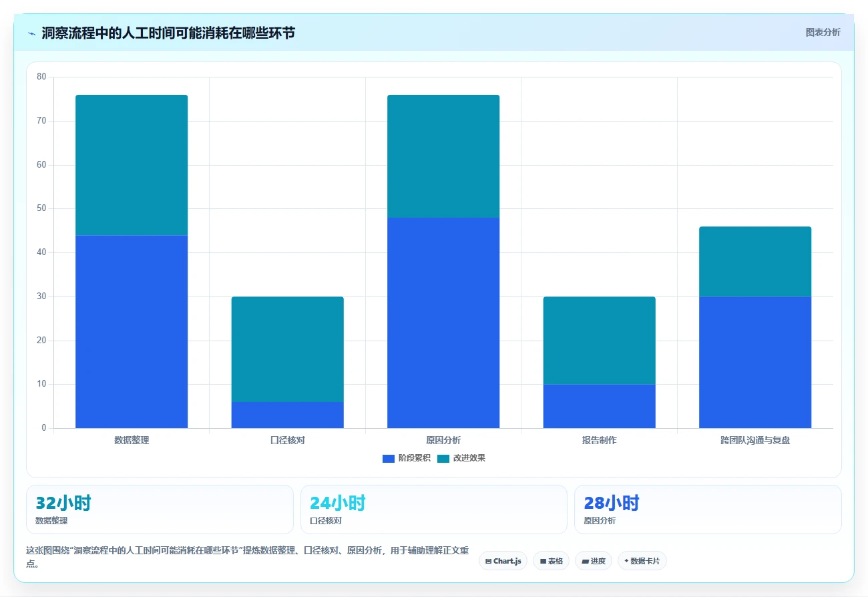Click the blue 报告制作 bar segment

pos(600,406)
